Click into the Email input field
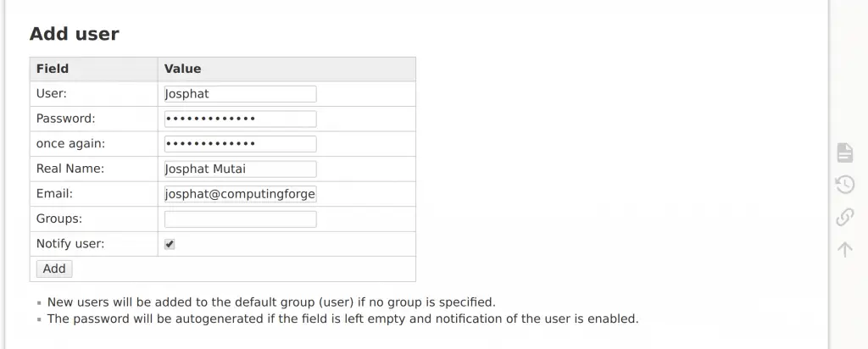This screenshot has width=868, height=349. [240, 194]
